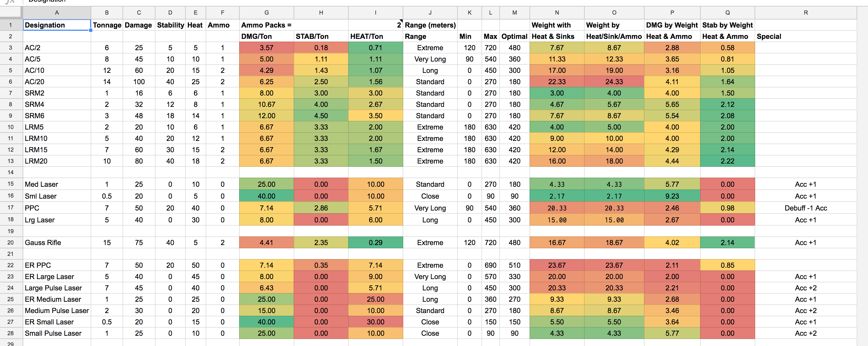
Task: Click the fill handle of the Designation cell
Action: click(x=91, y=30)
